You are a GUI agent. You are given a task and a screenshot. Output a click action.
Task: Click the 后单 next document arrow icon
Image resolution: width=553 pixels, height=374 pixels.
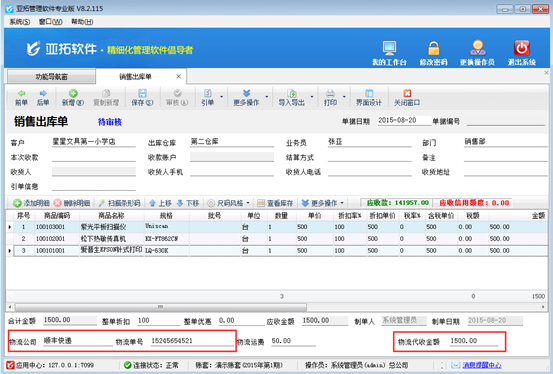[43, 94]
